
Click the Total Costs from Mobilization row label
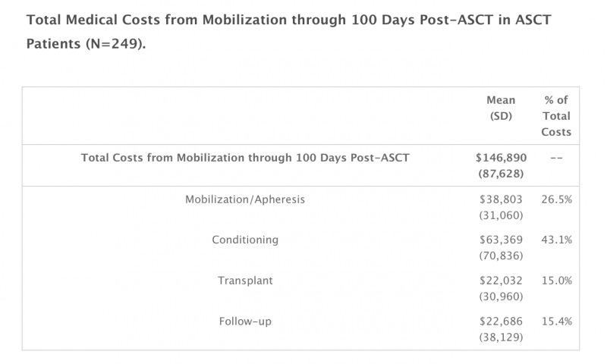pos(245,158)
